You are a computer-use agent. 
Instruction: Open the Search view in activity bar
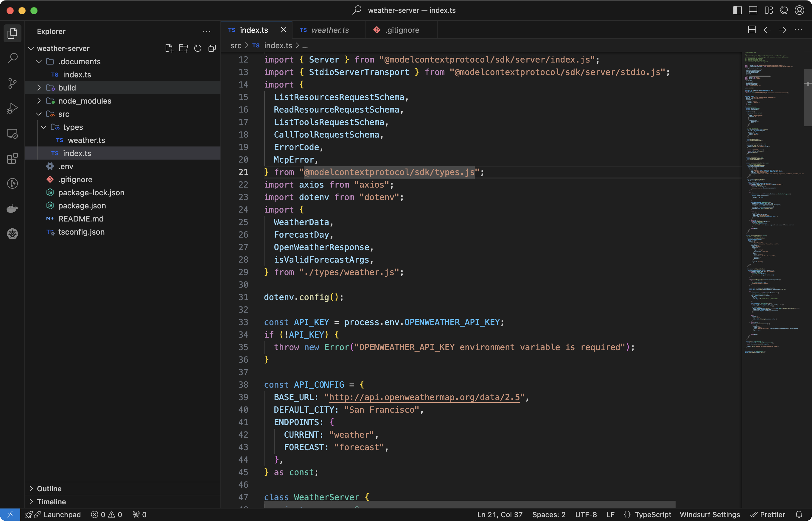click(13, 58)
